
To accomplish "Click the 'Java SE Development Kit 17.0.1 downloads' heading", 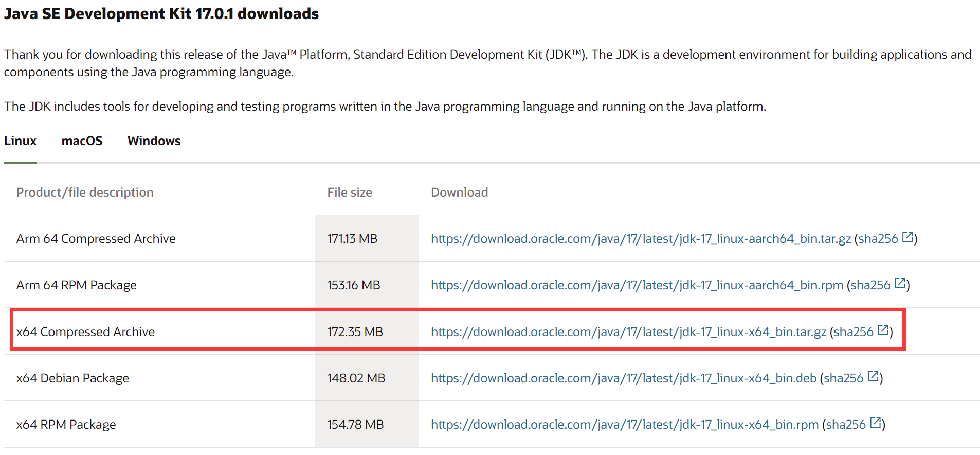I will pyautogui.click(x=161, y=14).
